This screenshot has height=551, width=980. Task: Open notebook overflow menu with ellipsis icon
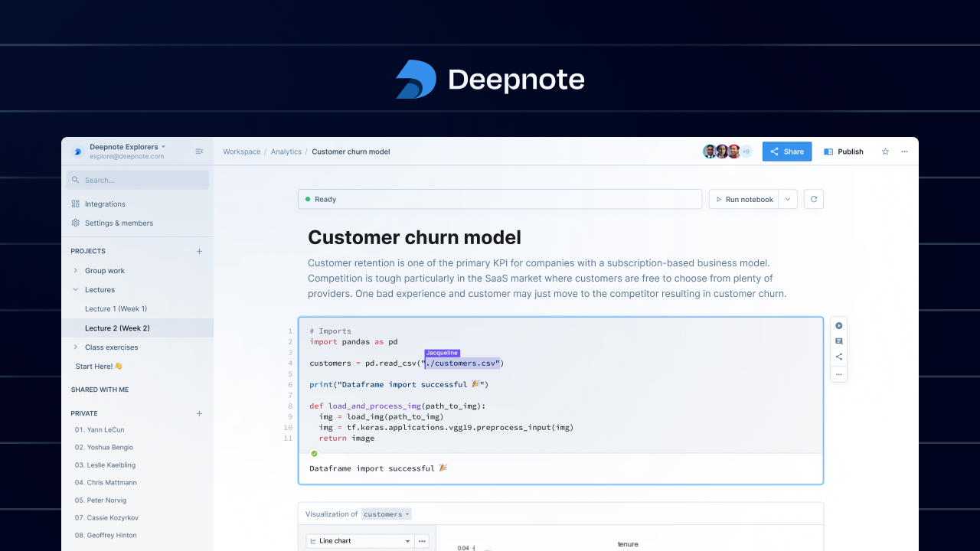(x=904, y=152)
